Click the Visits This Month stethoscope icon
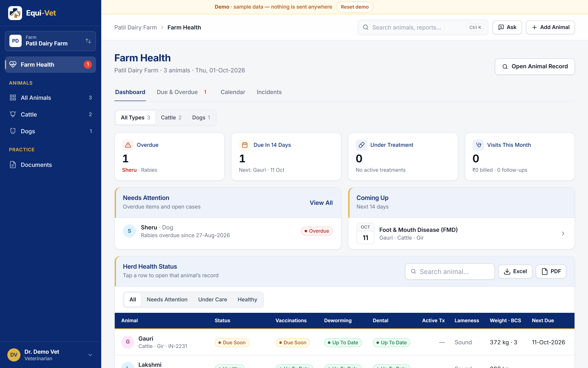The width and height of the screenshot is (588, 368). pos(478,145)
